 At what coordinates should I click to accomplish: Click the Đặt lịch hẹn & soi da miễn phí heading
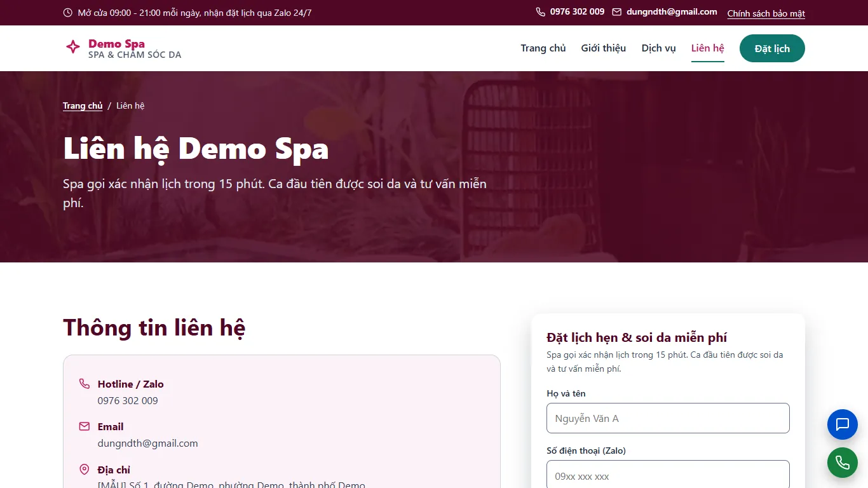[x=637, y=337]
